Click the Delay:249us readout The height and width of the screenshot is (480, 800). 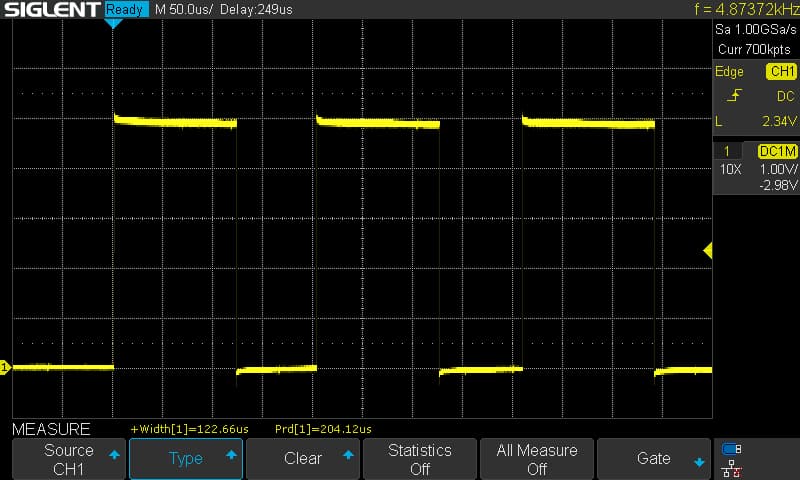point(257,10)
